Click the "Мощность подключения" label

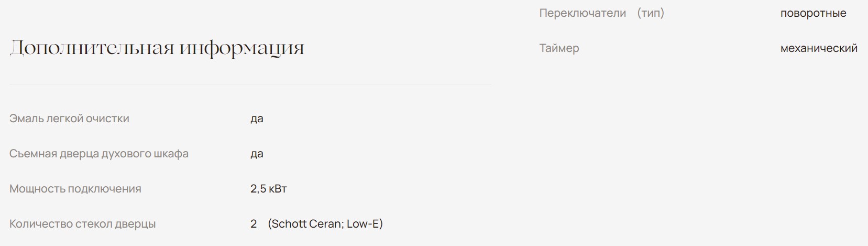pos(75,189)
